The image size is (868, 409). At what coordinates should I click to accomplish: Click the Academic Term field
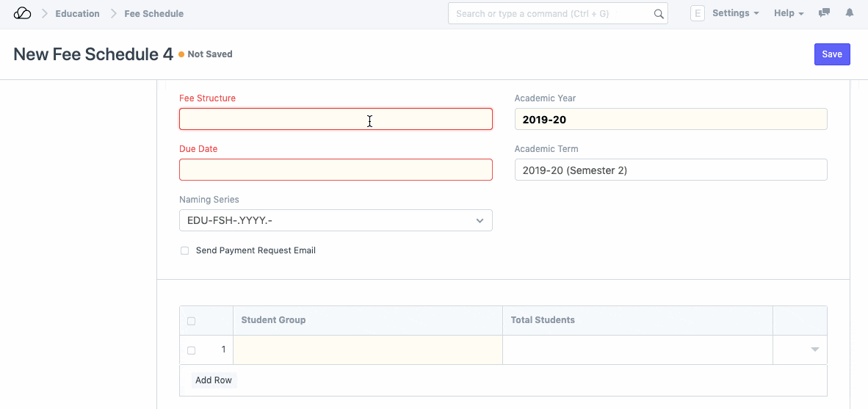pos(670,170)
